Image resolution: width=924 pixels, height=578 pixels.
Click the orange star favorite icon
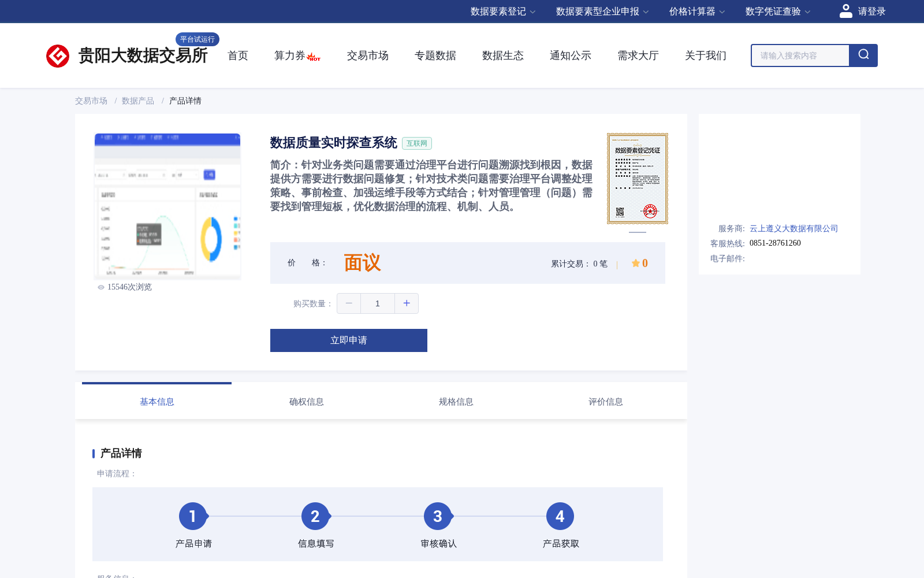[x=636, y=263]
